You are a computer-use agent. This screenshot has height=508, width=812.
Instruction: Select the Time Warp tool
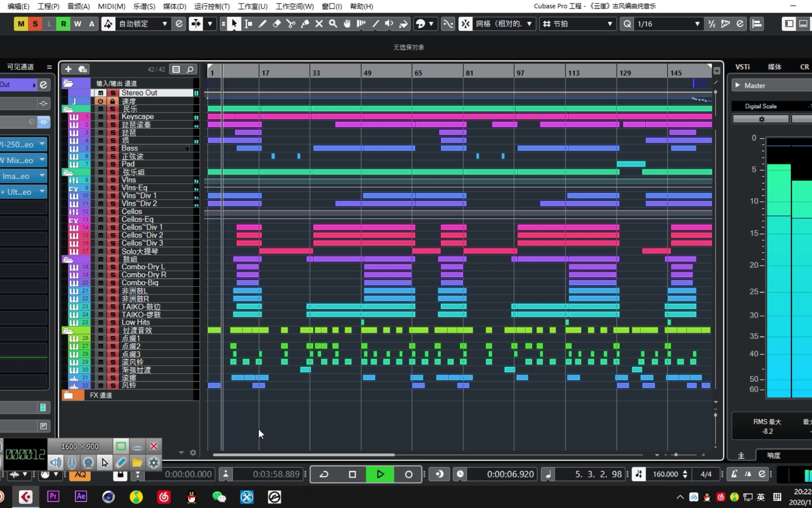tap(361, 24)
